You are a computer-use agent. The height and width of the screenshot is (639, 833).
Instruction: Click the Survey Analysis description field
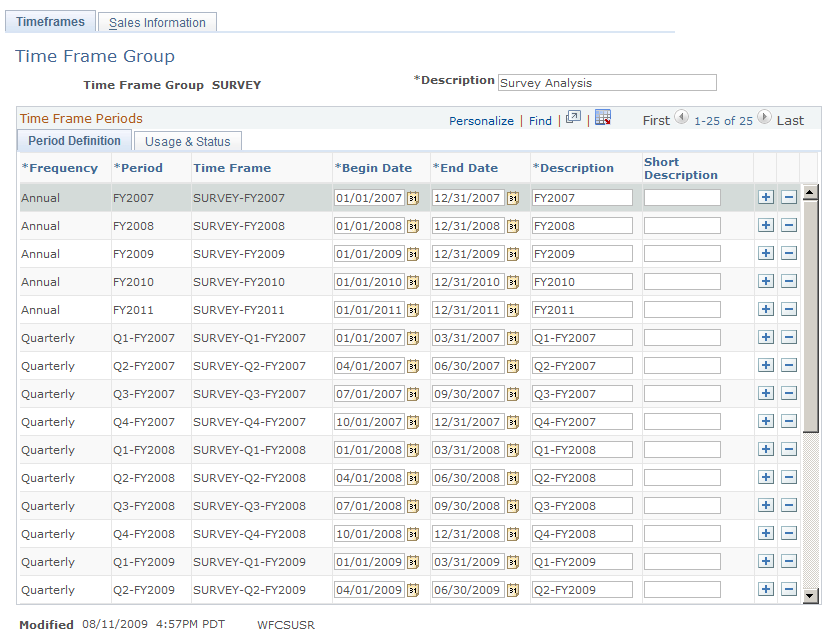coord(607,83)
